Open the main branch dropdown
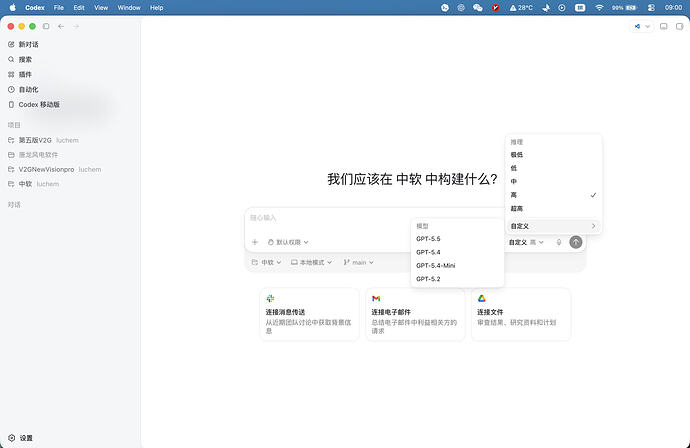690x448 pixels. [359, 262]
